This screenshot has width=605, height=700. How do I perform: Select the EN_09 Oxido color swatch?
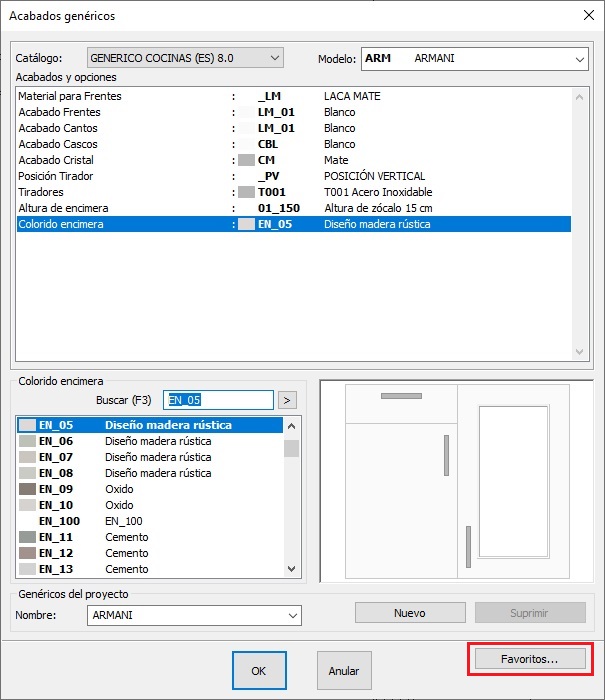click(27, 489)
